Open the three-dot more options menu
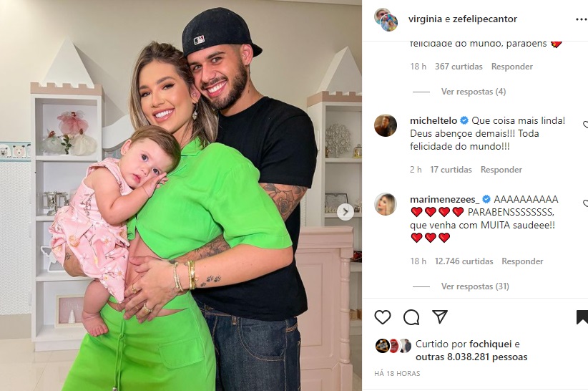Image resolution: width=588 pixels, height=391 pixels. (582, 19)
